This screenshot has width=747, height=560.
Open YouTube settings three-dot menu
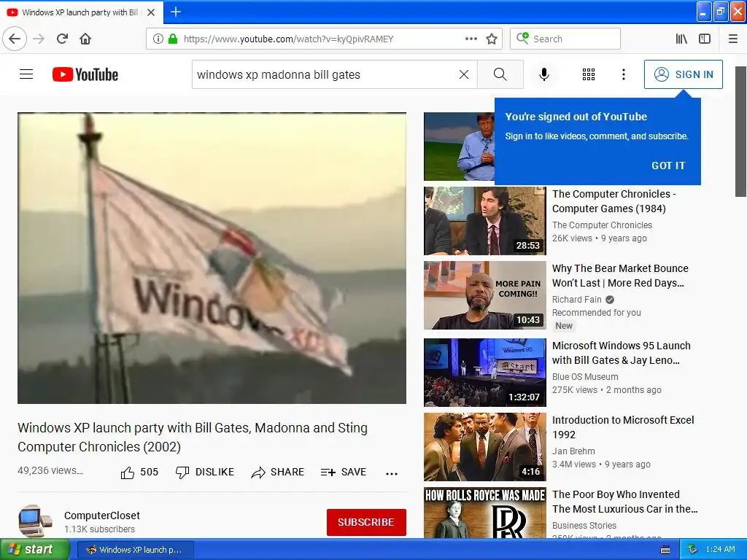[x=623, y=74]
